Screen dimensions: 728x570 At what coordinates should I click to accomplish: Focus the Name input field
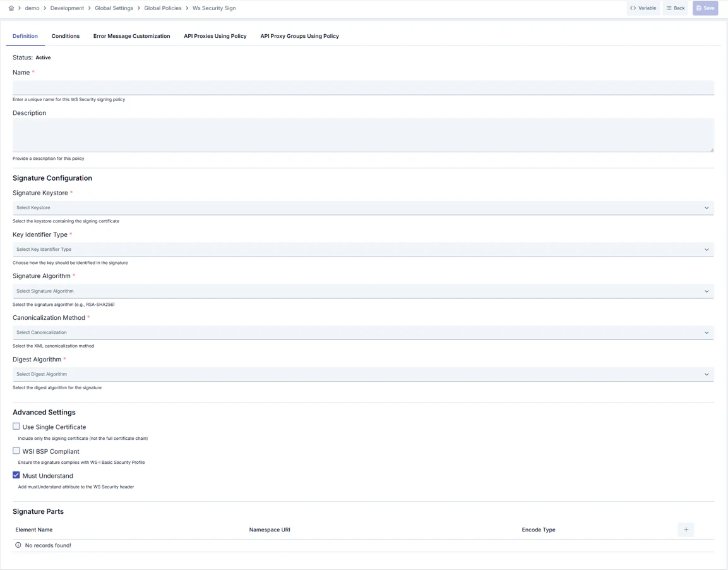[363, 88]
